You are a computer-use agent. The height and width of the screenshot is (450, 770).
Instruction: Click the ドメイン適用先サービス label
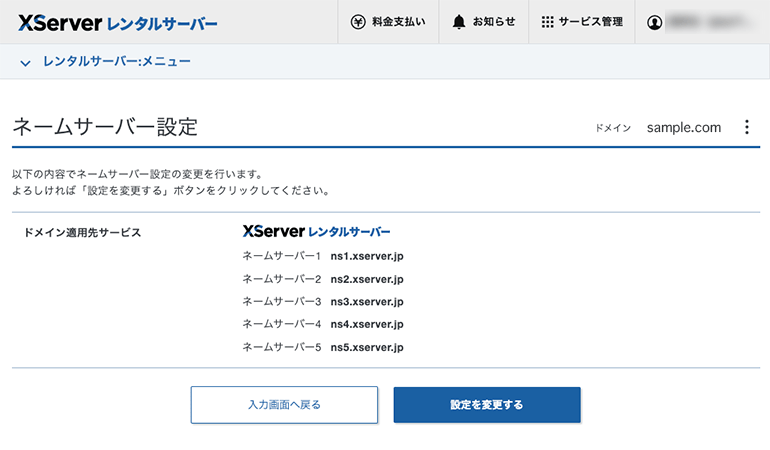(x=82, y=232)
